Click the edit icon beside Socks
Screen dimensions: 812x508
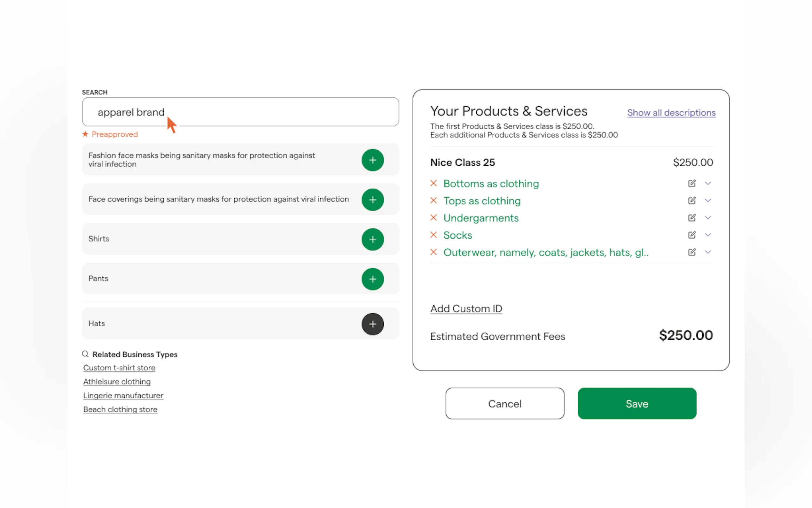point(691,235)
